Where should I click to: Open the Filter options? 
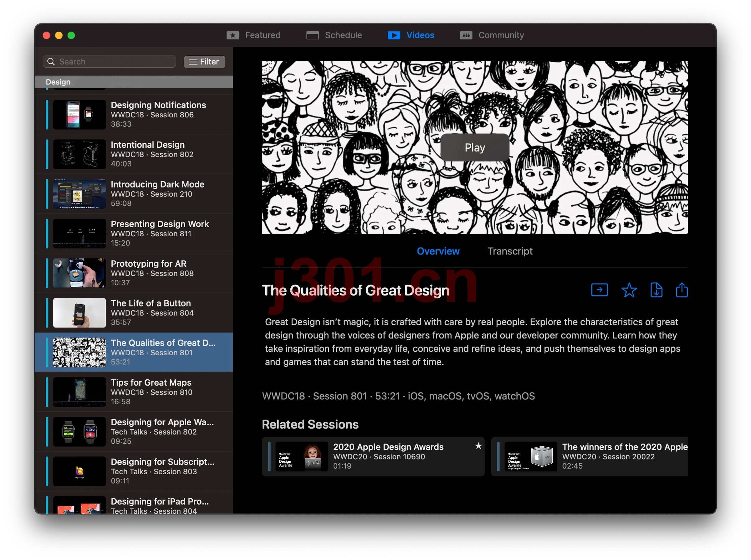(x=204, y=62)
